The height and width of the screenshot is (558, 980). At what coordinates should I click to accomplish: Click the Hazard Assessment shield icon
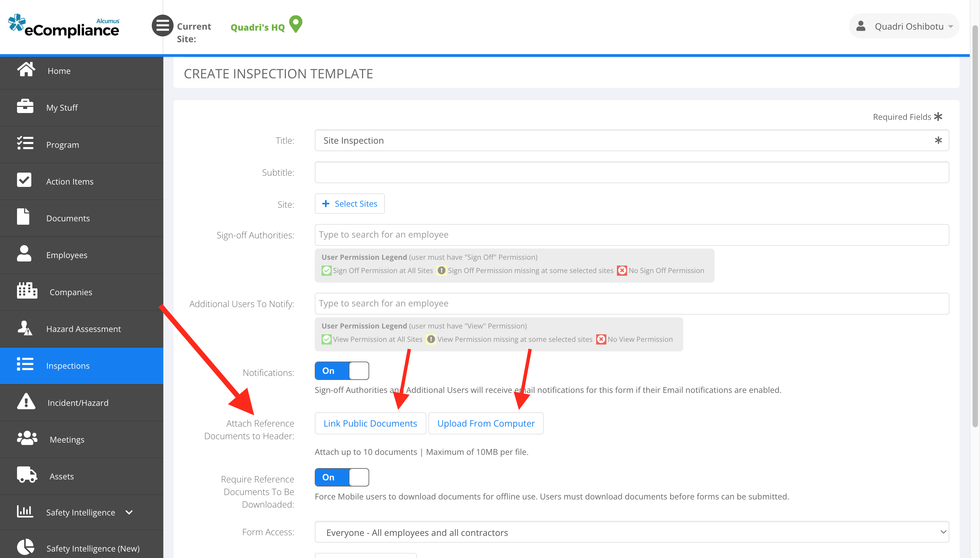click(x=25, y=328)
